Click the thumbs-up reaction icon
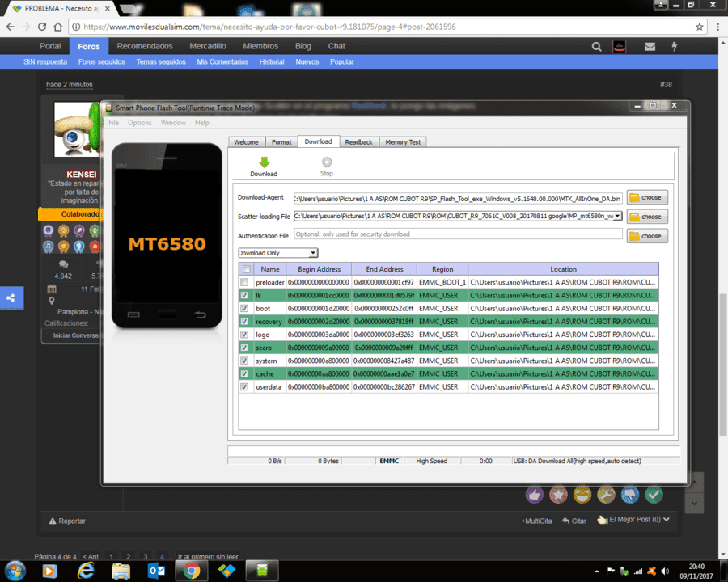 click(x=535, y=496)
